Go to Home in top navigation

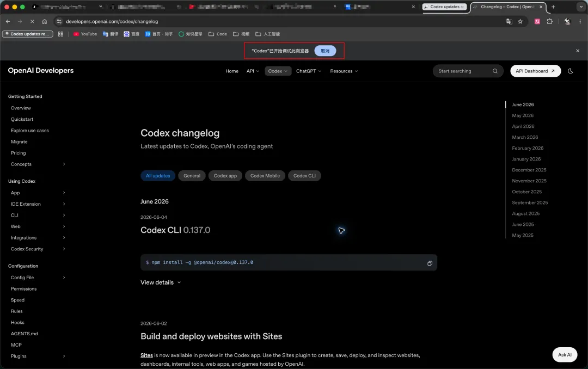point(232,71)
